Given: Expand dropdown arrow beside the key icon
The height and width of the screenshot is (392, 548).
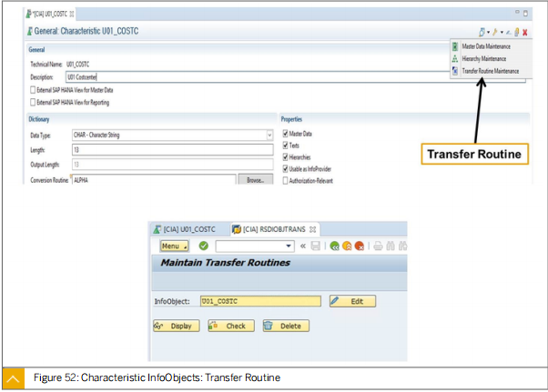Looking at the screenshot, I should [502, 33].
